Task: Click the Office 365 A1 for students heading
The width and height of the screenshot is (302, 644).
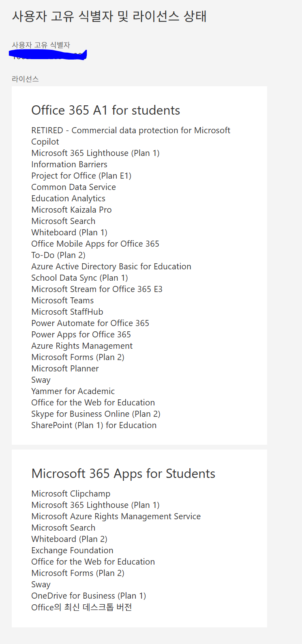Action: pos(106,110)
